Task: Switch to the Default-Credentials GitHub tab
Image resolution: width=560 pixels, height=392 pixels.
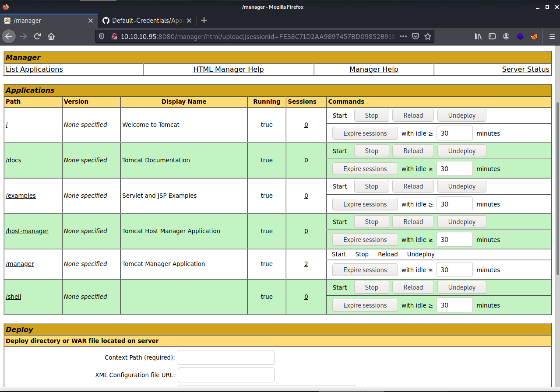Action: tap(147, 21)
